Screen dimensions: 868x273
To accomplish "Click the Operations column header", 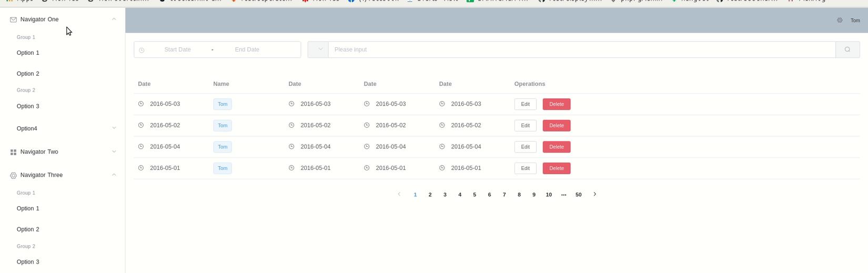I will 530,84.
